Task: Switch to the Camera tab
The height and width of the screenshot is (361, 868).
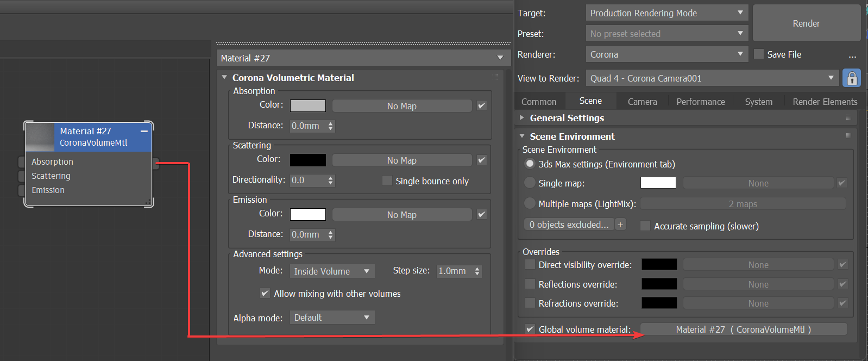Action: tap(643, 102)
